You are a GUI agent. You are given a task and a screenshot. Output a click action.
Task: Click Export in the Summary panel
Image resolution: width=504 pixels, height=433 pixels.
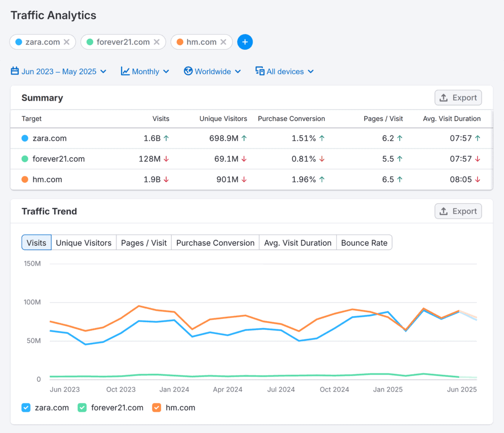tap(458, 98)
